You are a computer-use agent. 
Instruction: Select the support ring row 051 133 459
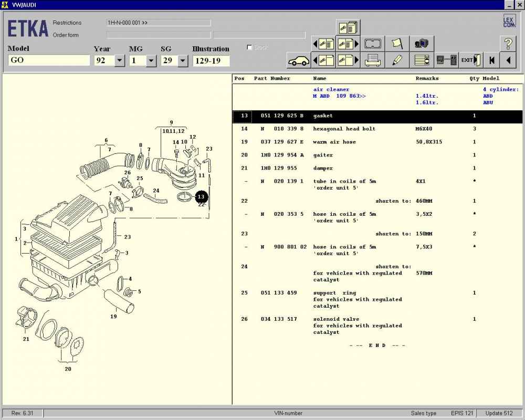point(377,299)
